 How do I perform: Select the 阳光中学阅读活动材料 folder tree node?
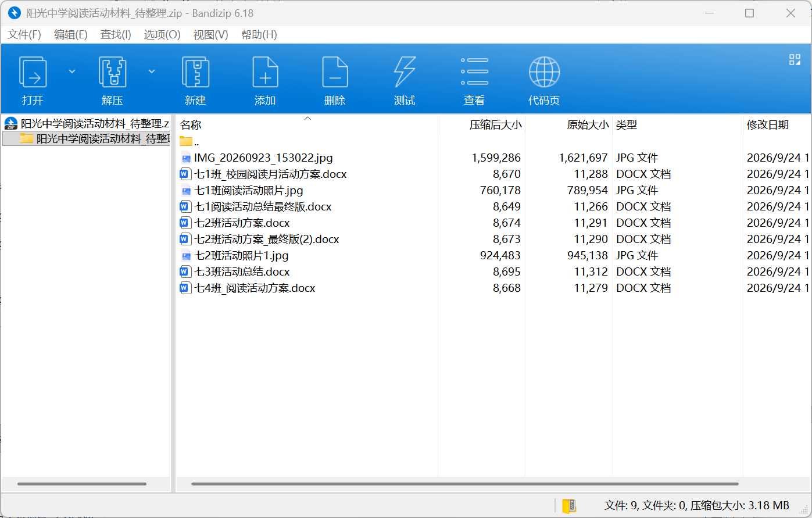click(87, 138)
